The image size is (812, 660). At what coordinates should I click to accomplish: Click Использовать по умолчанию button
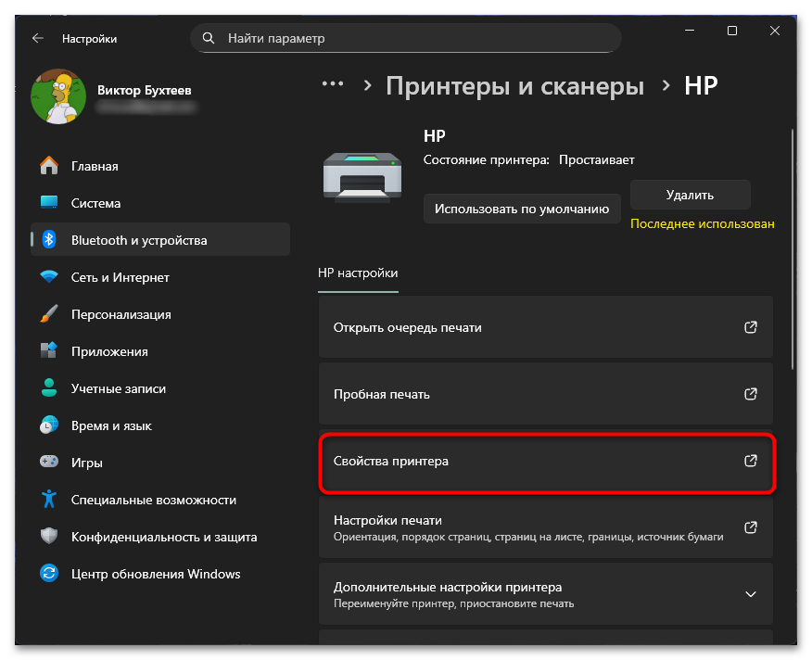tap(522, 209)
